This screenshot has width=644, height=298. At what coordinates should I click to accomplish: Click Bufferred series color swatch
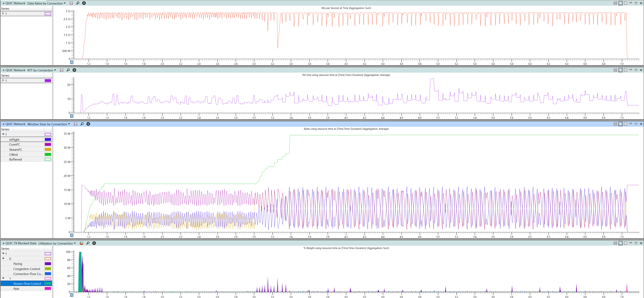tap(48, 159)
